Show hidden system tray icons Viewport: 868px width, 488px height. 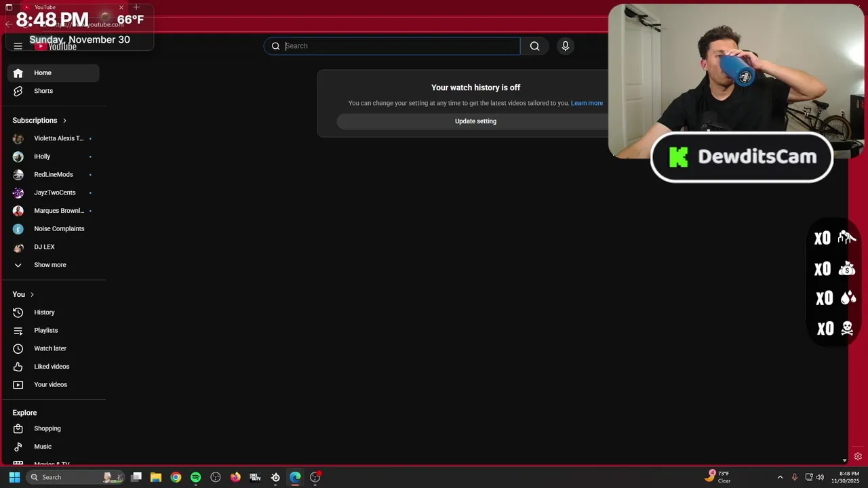click(780, 477)
